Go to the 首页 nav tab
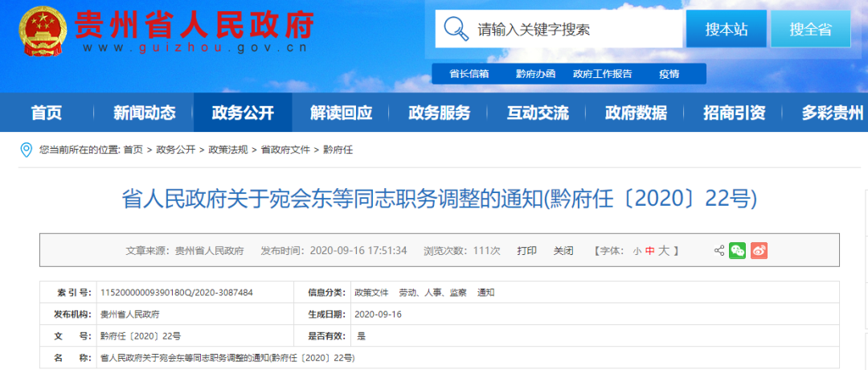868x370 pixels. pyautogui.click(x=47, y=113)
